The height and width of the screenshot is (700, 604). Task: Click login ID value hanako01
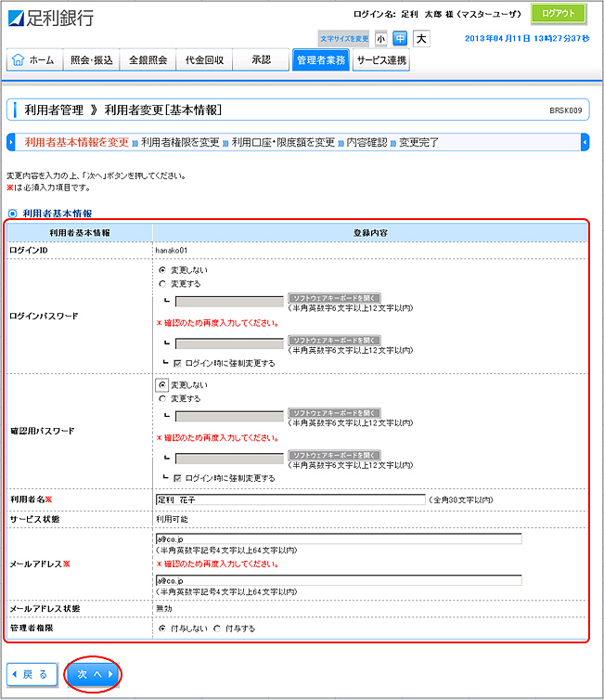click(172, 251)
